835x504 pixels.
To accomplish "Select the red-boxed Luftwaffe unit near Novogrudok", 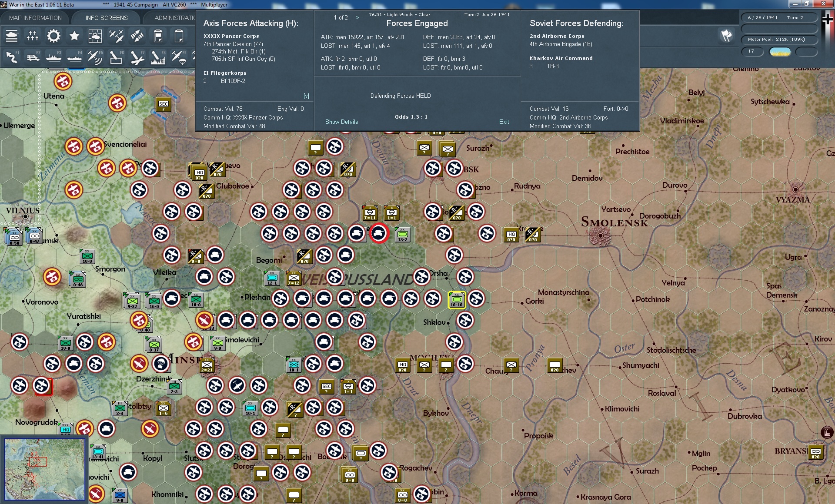I will tap(42, 385).
